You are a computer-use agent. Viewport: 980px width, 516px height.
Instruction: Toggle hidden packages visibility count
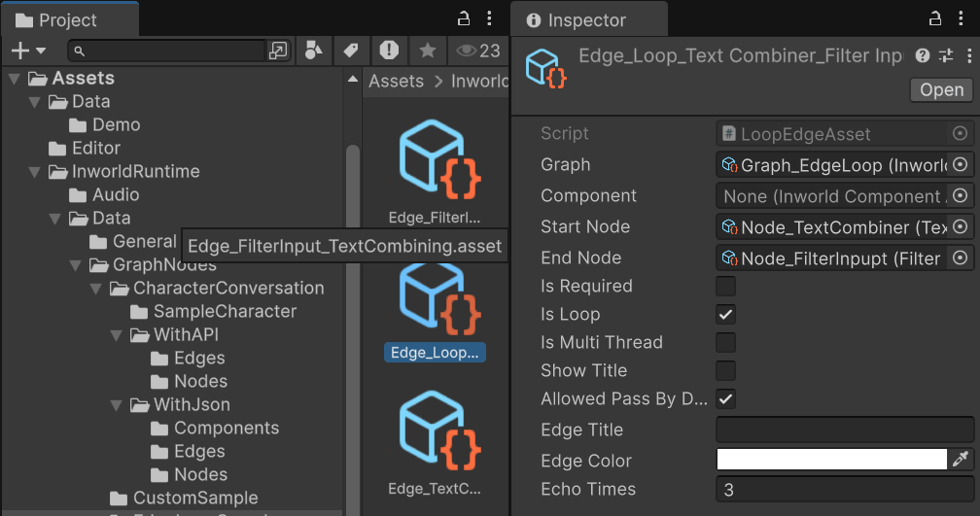point(478,51)
